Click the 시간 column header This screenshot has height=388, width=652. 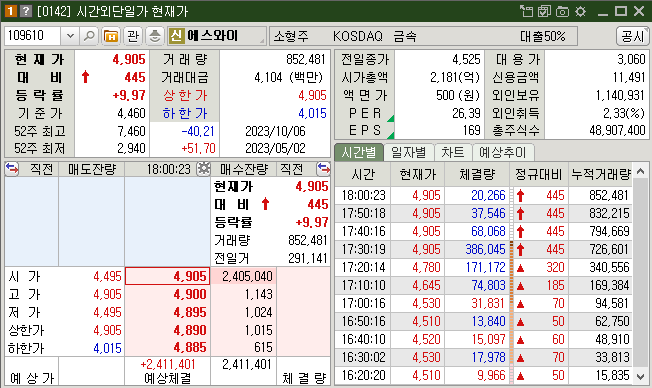coord(363,174)
